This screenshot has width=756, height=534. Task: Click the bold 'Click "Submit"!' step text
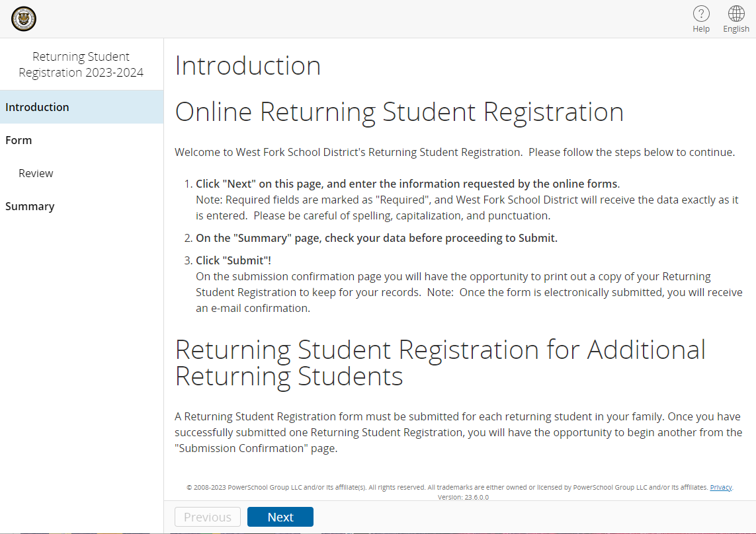pos(233,261)
